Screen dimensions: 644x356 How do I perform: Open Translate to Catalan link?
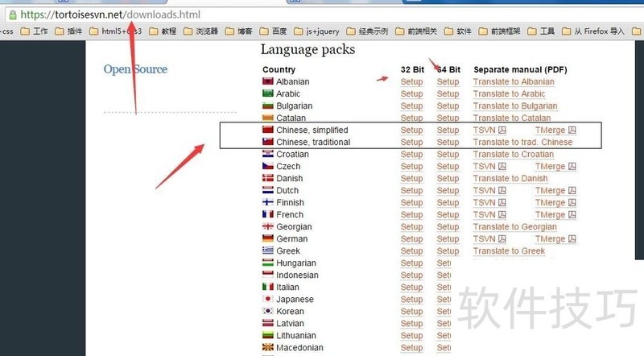512,118
